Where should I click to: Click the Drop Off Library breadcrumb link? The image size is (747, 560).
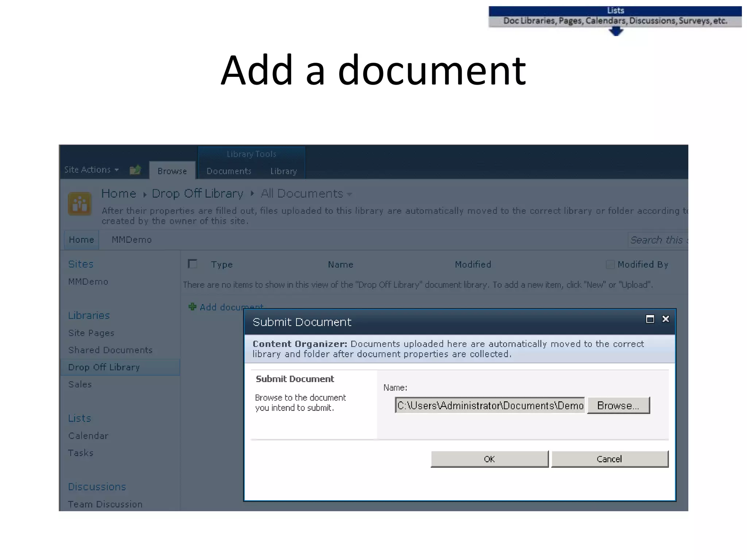pos(197,193)
